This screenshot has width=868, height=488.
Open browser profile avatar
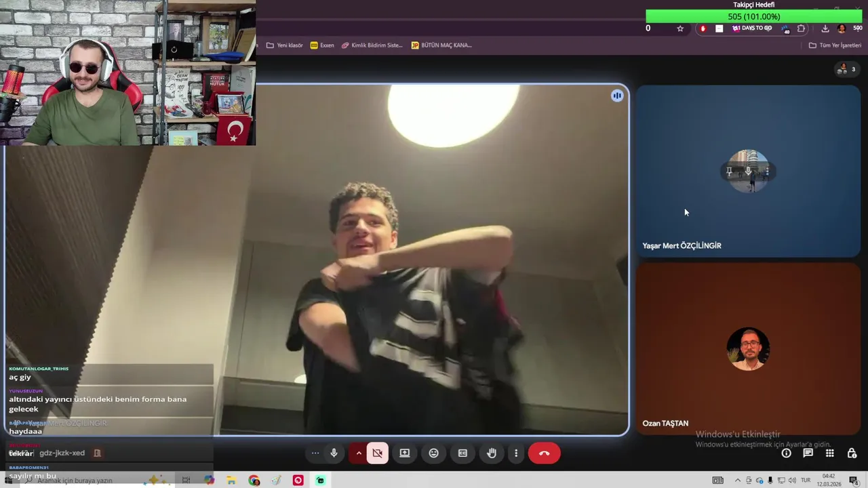(x=842, y=28)
